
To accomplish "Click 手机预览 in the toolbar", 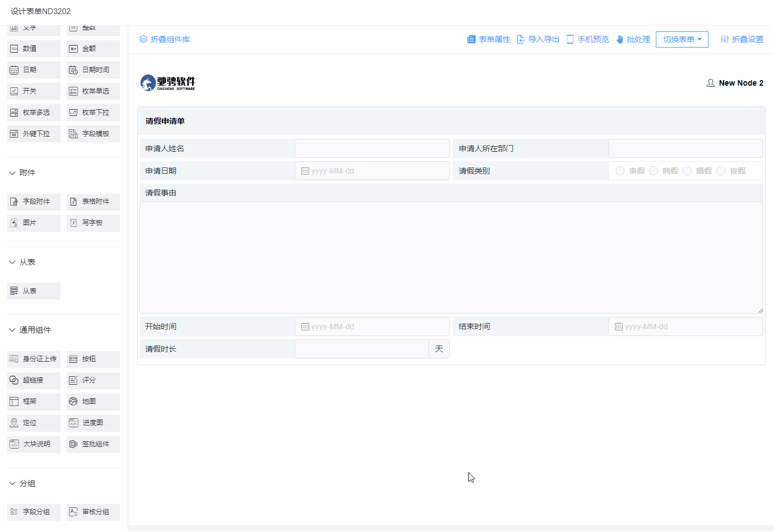I will [x=588, y=39].
